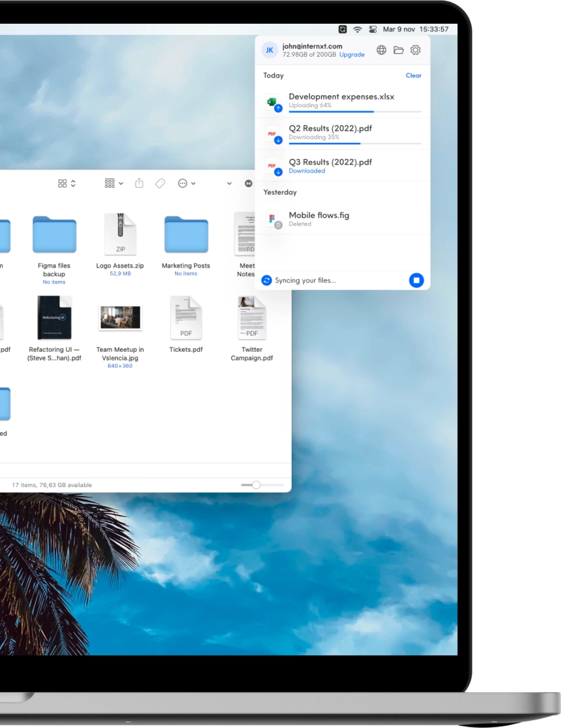The image size is (561, 728).
Task: Click the Wi-Fi icon in menu bar
Action: click(x=358, y=29)
